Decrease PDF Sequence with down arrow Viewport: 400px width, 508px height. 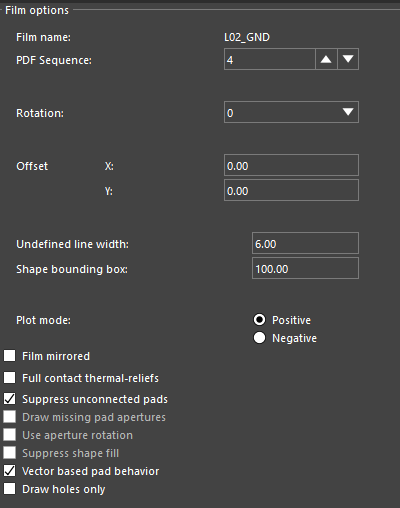[x=348, y=59]
